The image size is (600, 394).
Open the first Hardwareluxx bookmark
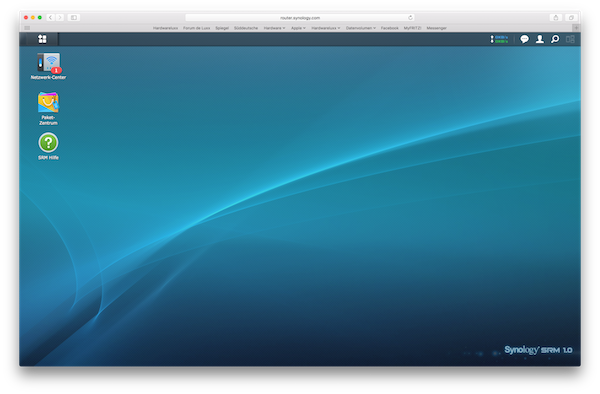click(165, 28)
